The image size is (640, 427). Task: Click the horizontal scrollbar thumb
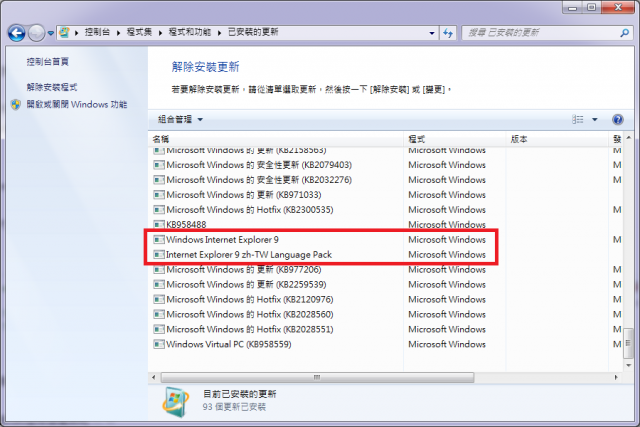pos(318,378)
